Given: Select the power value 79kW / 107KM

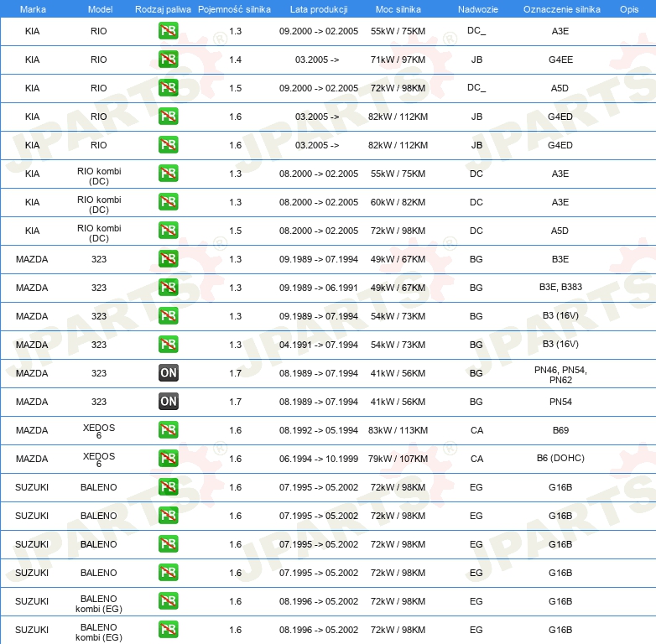Looking at the screenshot, I should click(398, 459).
